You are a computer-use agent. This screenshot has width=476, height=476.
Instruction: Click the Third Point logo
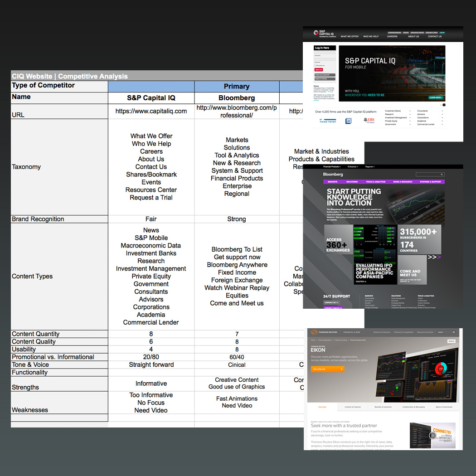[x=328, y=121]
